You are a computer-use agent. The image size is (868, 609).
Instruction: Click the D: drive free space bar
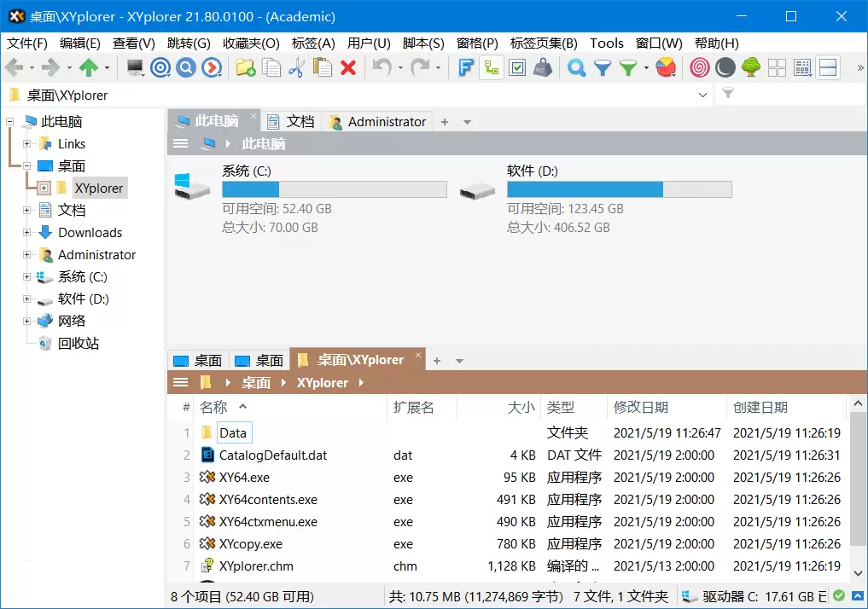point(620,188)
